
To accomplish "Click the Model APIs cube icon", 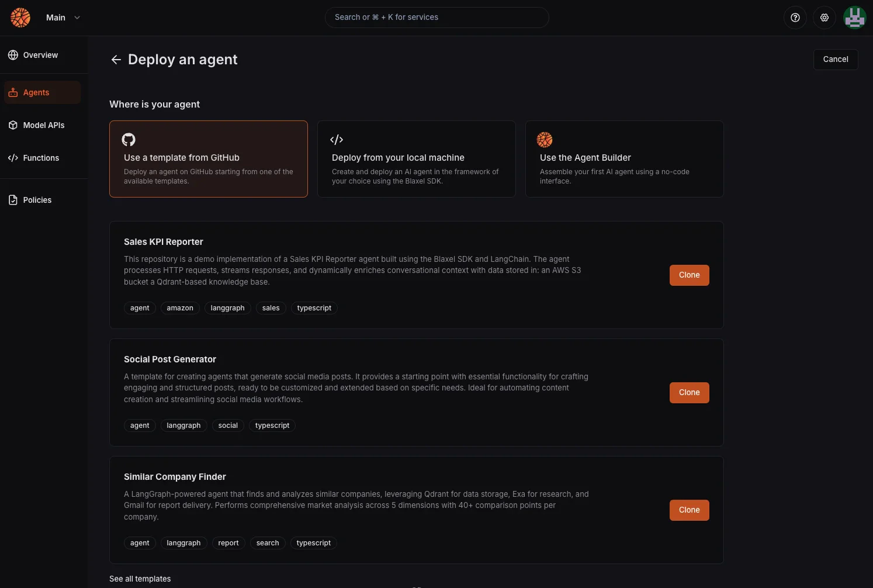I will coord(13,124).
